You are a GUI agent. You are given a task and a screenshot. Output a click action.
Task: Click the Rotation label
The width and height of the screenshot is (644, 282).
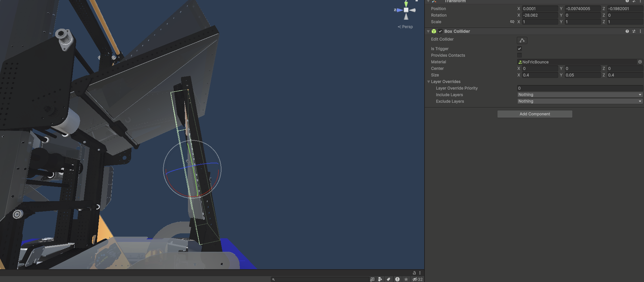tap(439, 15)
